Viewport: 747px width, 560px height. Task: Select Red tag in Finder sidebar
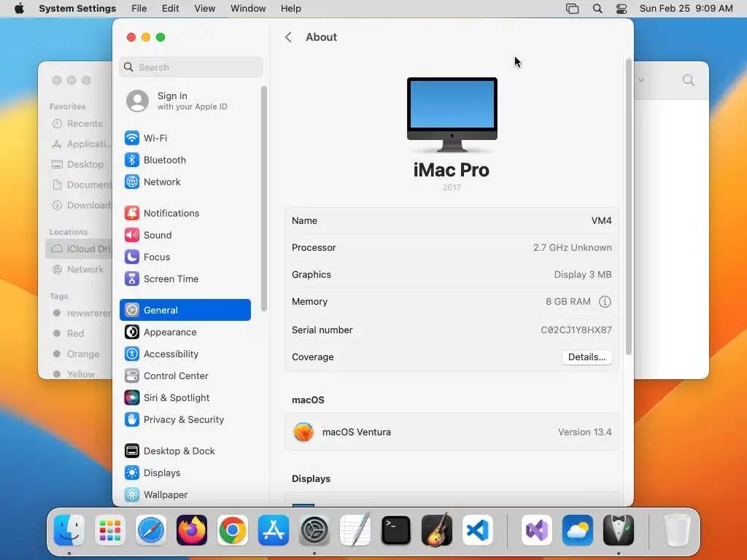point(79,333)
